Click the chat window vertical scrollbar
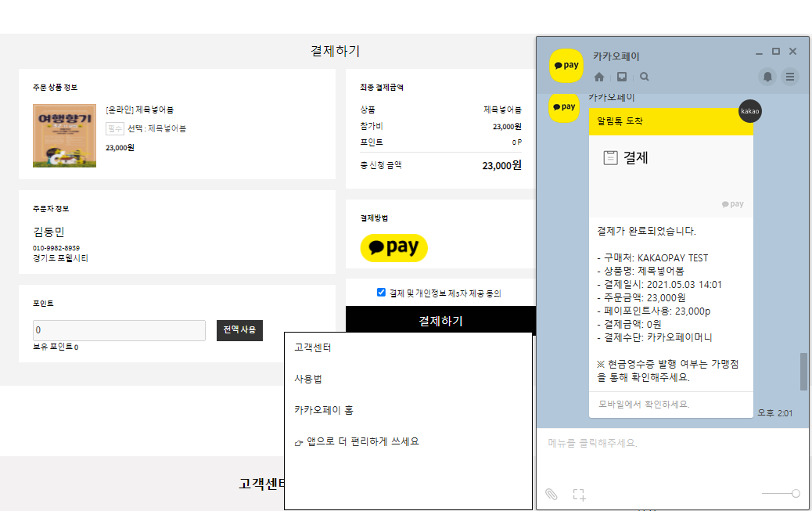The height and width of the screenshot is (511, 812). tap(803, 371)
